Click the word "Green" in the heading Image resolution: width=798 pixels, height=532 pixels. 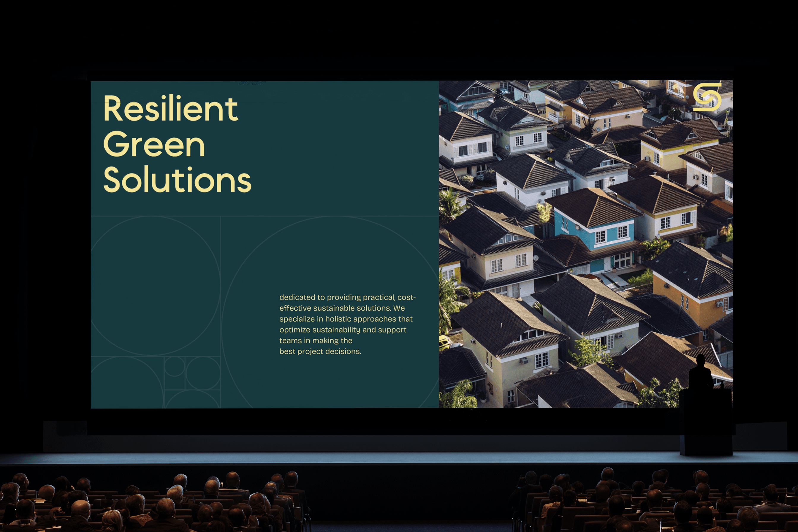click(x=154, y=145)
